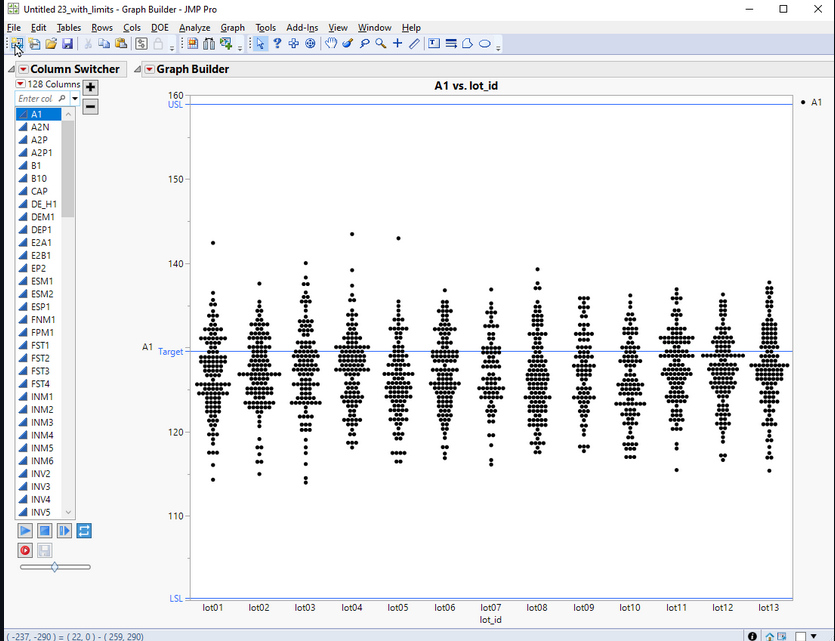This screenshot has height=641, width=835.
Task: Select the Annotate text tool
Action: (x=434, y=44)
